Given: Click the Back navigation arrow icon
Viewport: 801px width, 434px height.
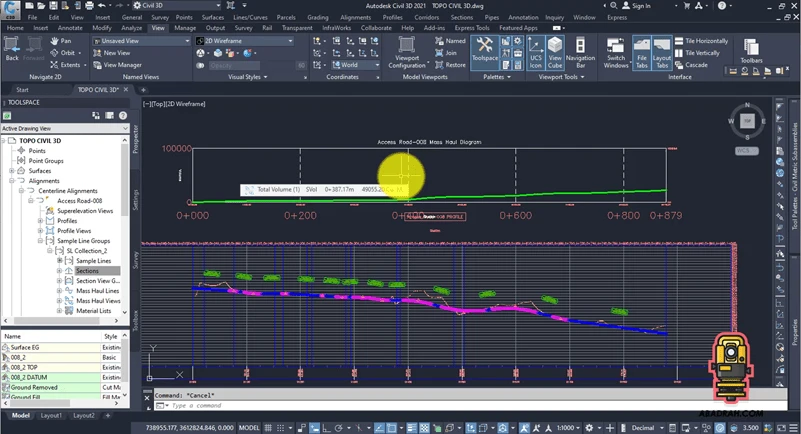Looking at the screenshot, I should click(x=12, y=47).
